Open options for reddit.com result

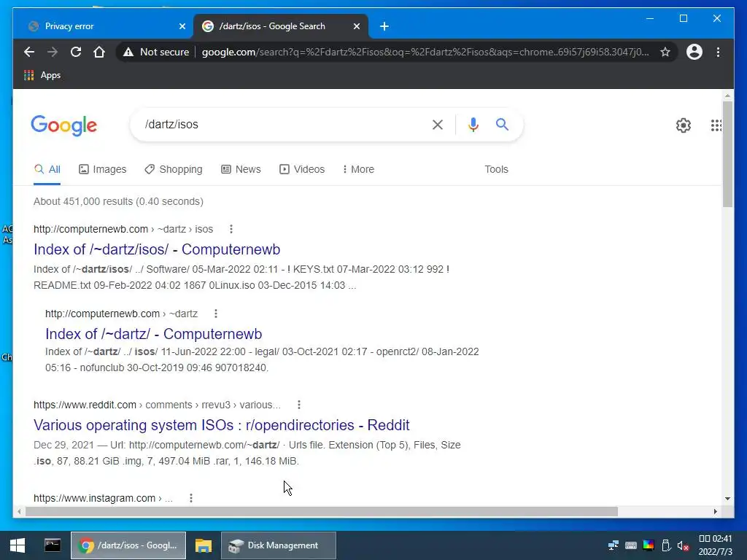298,405
